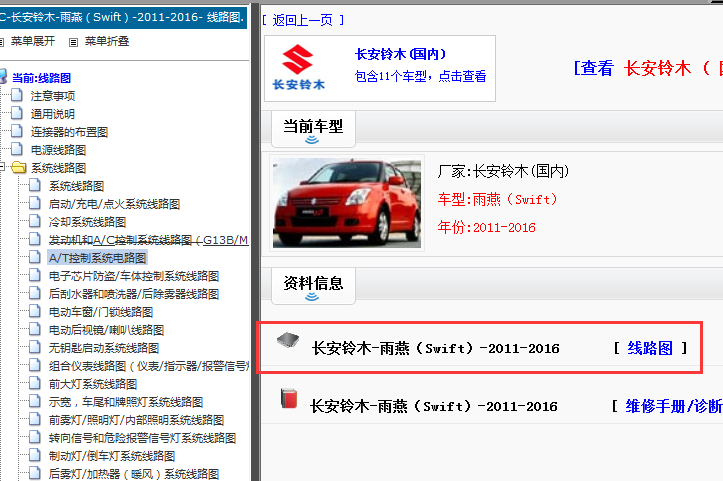Collapse the 系统线路图 tree folder

pos(2,167)
